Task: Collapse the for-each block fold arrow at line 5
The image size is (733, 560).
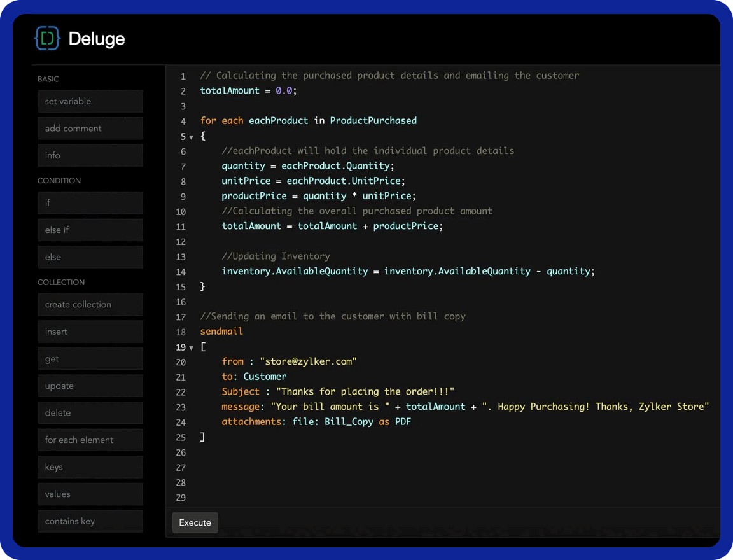Action: pos(191,137)
